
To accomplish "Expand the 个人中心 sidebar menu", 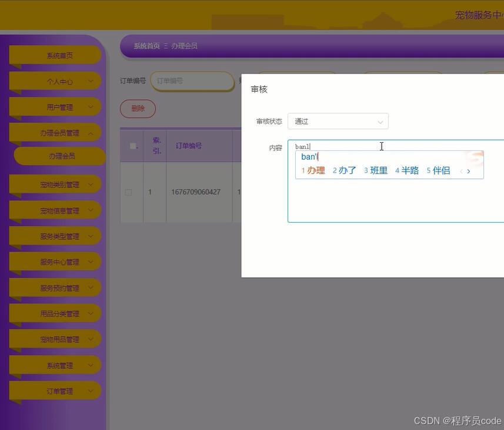I will tap(55, 80).
